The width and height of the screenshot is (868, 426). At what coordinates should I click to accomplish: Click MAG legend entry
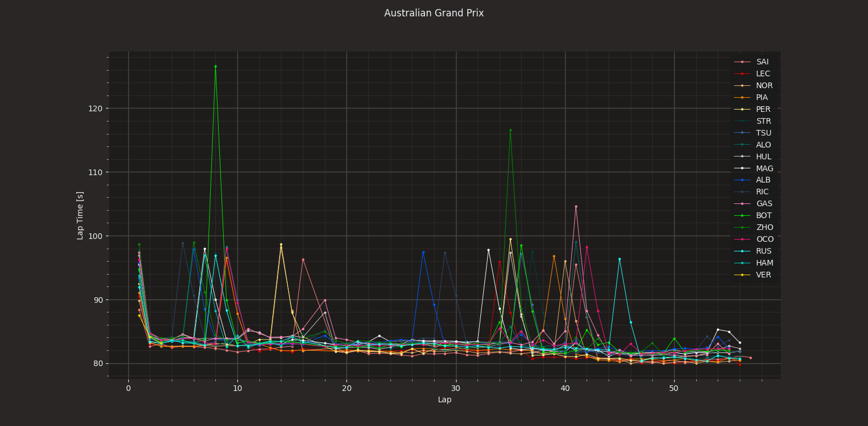[753, 168]
